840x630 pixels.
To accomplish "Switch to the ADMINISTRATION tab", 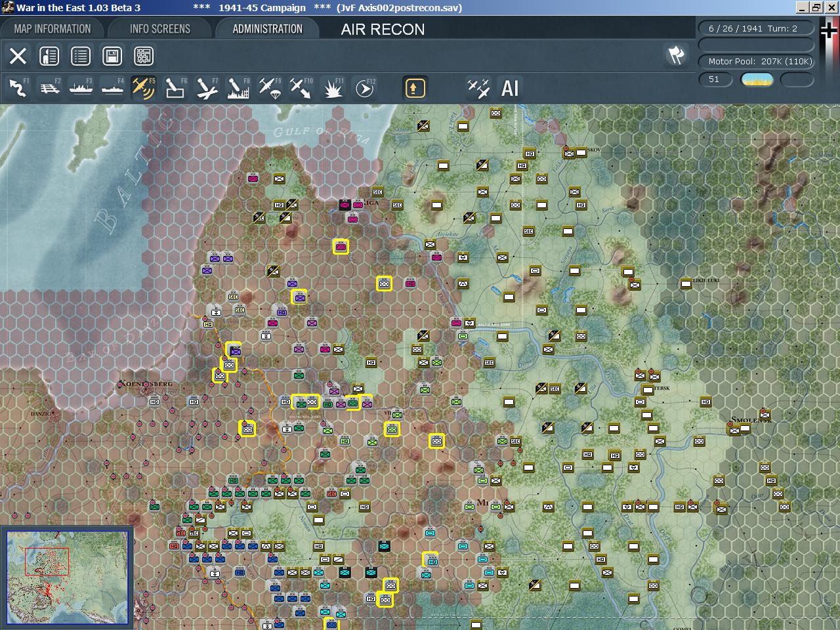I will click(267, 29).
